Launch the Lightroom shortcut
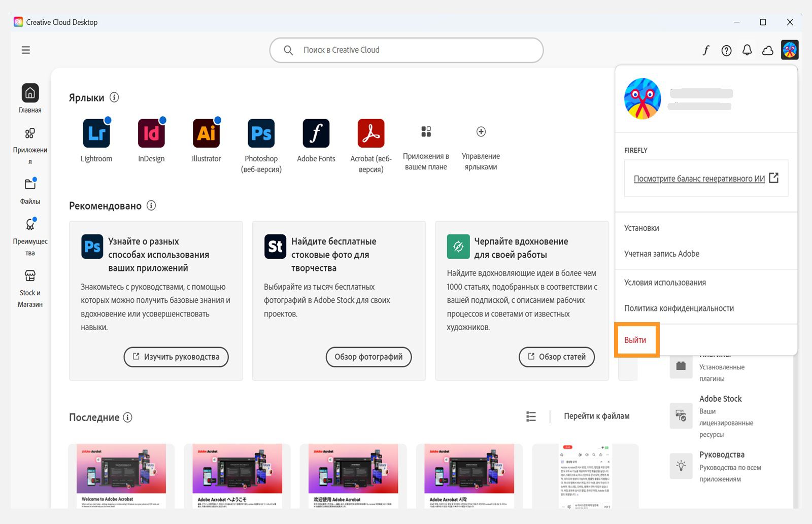Image resolution: width=812 pixels, height=524 pixels. click(x=96, y=133)
